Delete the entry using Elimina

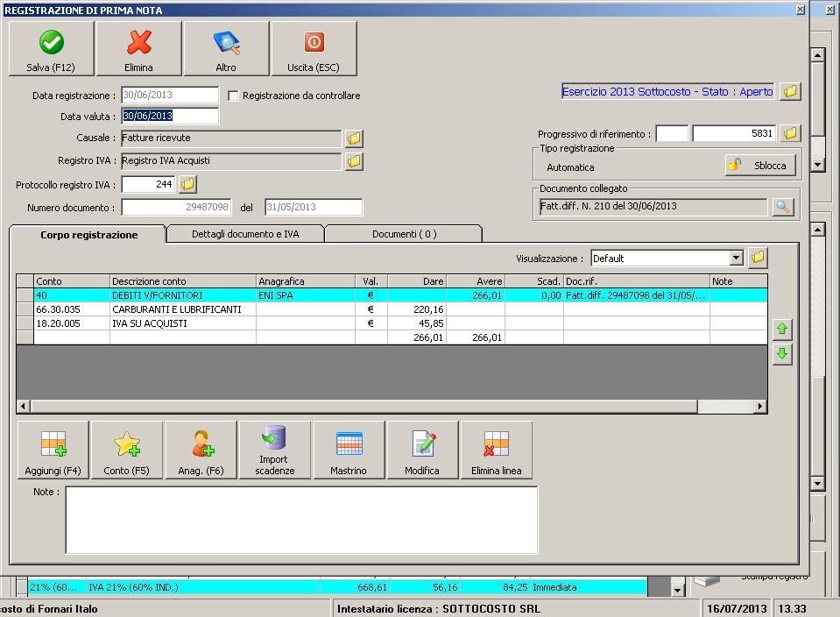pyautogui.click(x=138, y=49)
